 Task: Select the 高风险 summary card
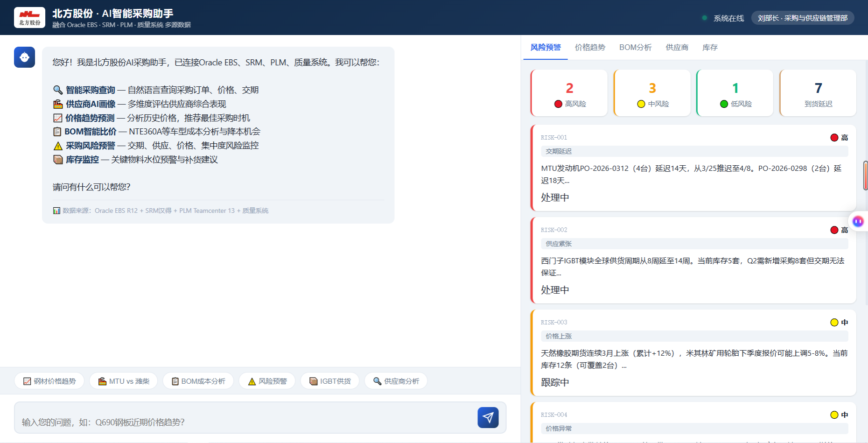coord(569,93)
